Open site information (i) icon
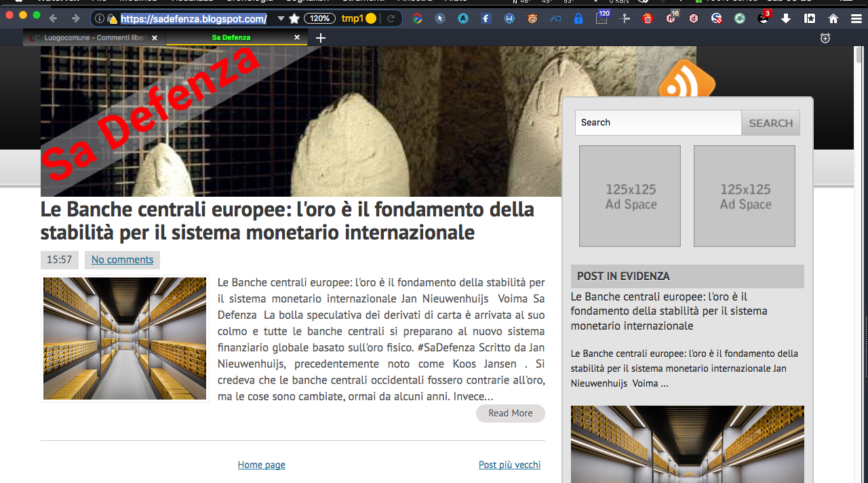868x483 pixels. (x=100, y=18)
